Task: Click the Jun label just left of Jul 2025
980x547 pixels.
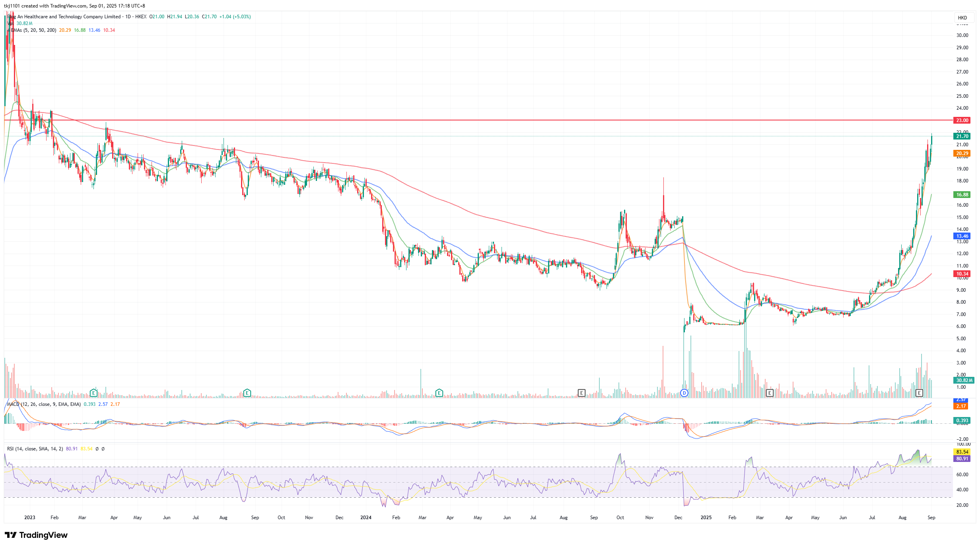Action: tap(843, 518)
